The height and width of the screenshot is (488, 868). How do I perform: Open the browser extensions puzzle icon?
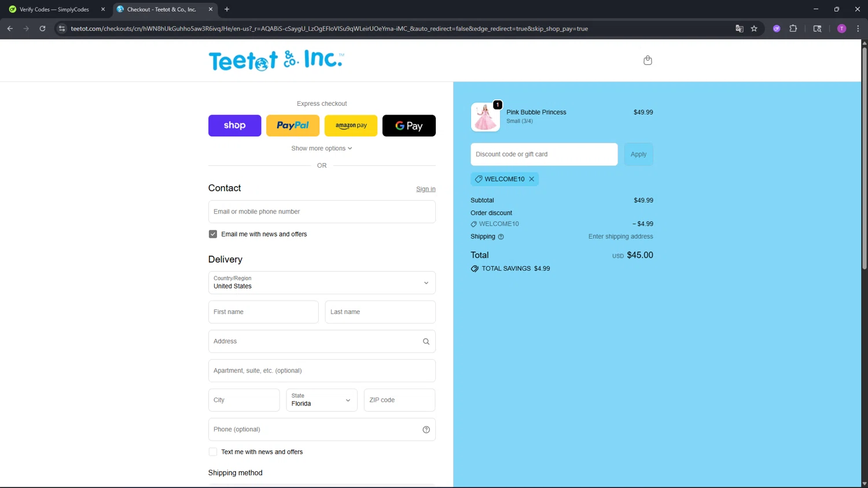pos(793,28)
